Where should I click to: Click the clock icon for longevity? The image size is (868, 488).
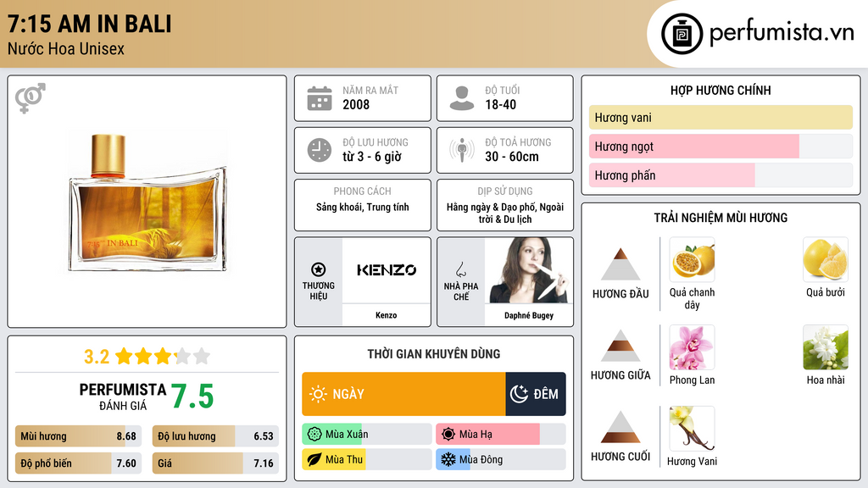coord(320,150)
